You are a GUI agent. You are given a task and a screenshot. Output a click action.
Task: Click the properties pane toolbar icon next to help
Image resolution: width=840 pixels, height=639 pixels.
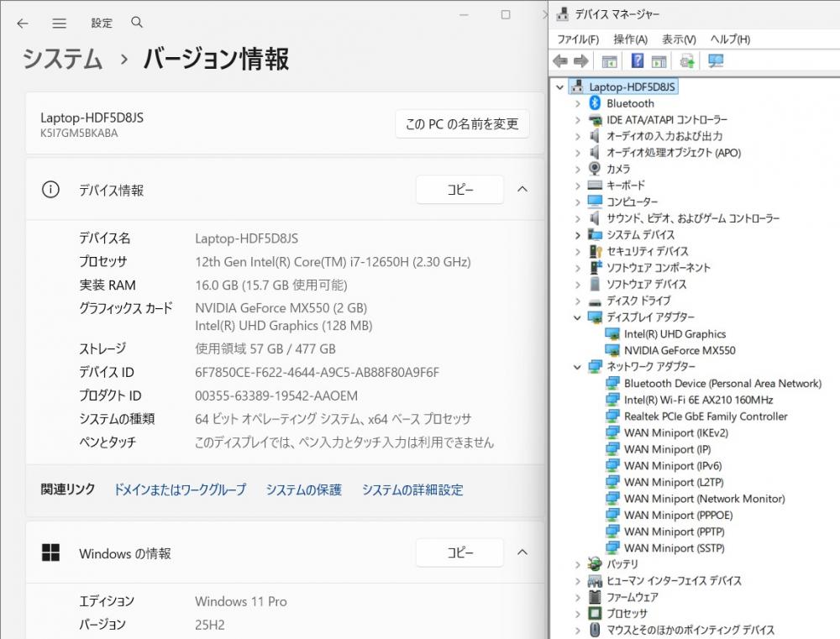(x=659, y=61)
